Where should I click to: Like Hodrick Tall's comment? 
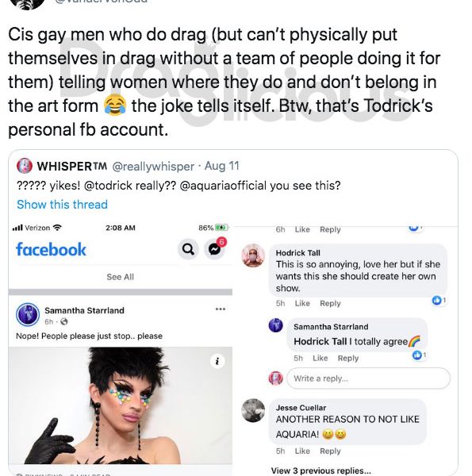[x=302, y=303]
